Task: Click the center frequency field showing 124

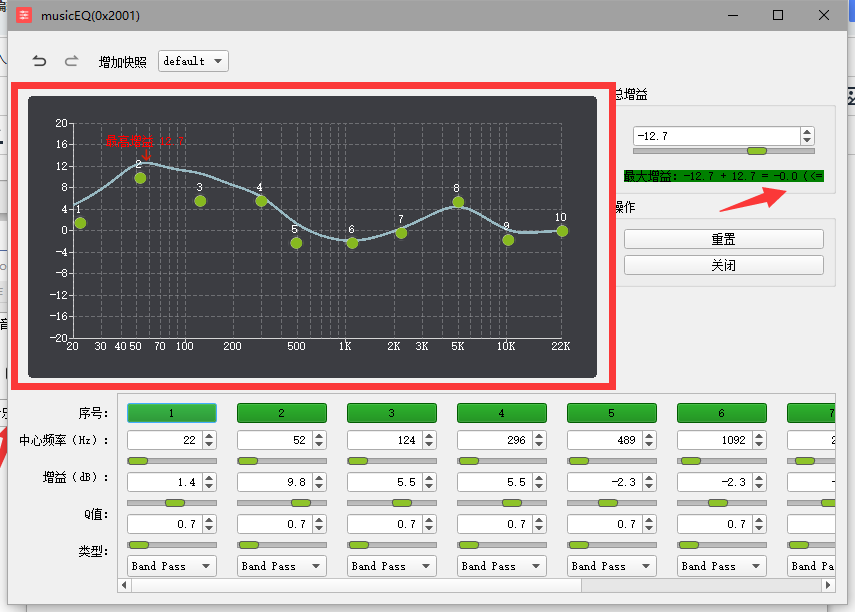Action: coord(385,440)
